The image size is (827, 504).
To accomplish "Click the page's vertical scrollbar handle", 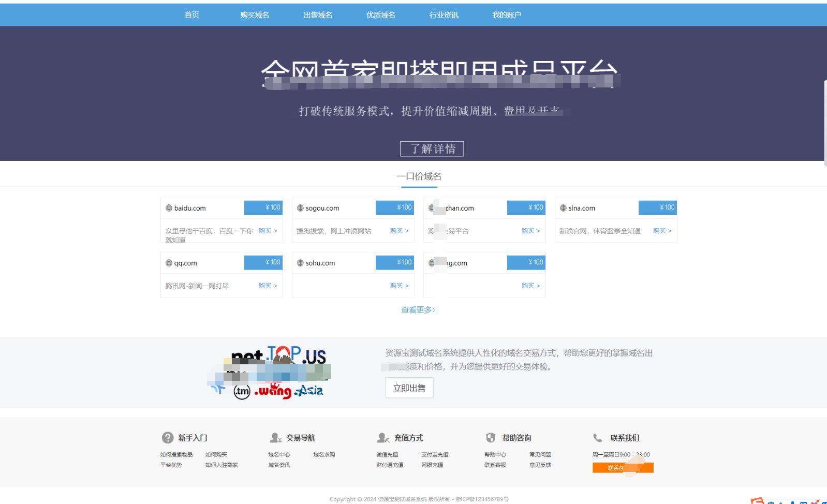I will [825, 123].
